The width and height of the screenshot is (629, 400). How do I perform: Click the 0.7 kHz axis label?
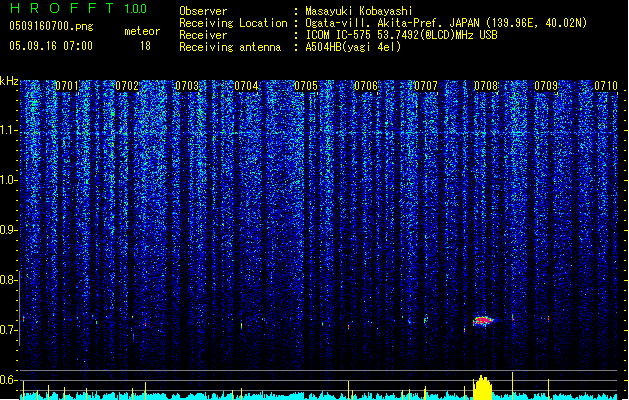click(9, 330)
